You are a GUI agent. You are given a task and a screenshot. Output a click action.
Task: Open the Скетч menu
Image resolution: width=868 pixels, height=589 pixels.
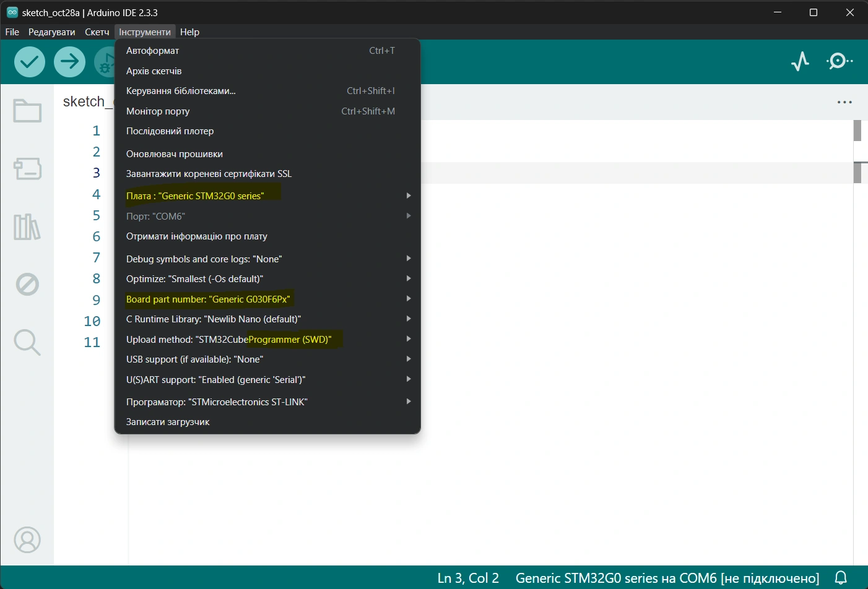pos(97,32)
